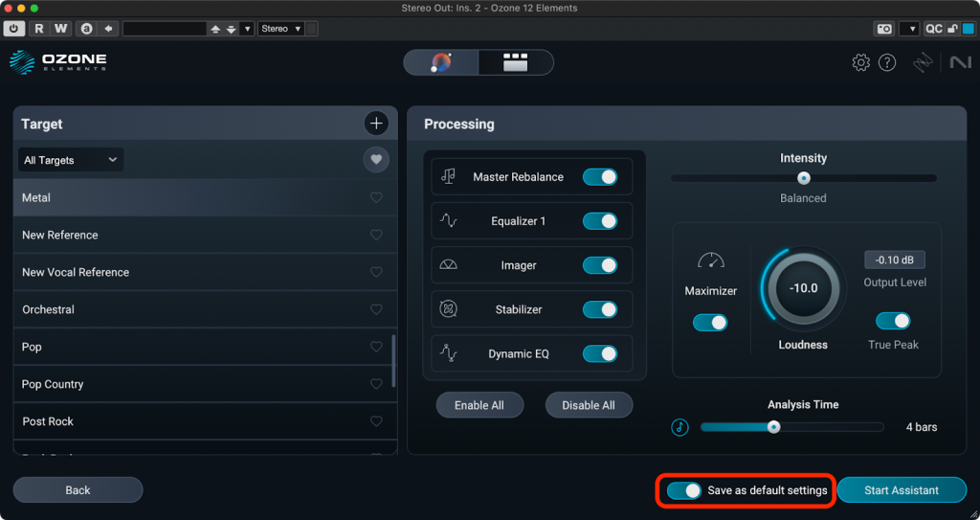Click the Start Assistant button
This screenshot has height=520, width=980.
(901, 490)
